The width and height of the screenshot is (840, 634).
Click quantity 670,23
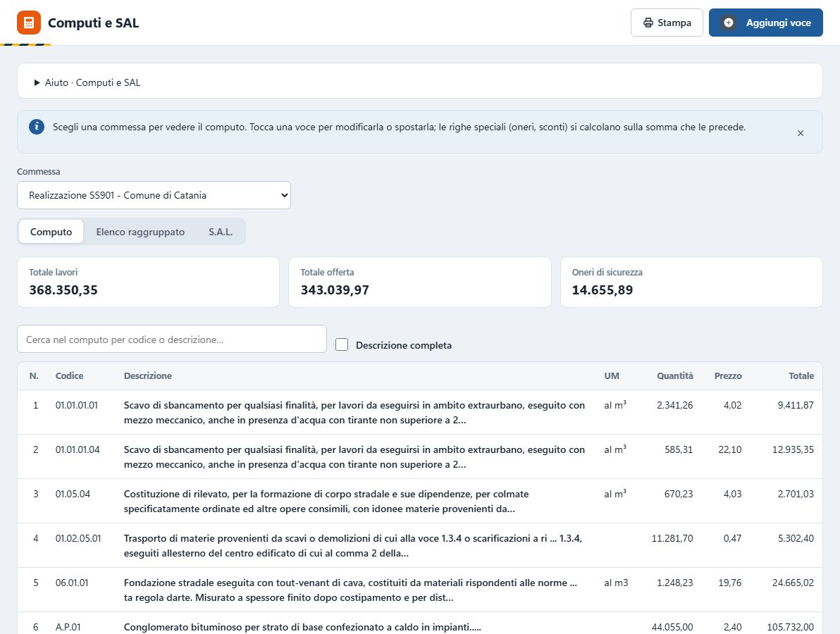pos(679,494)
